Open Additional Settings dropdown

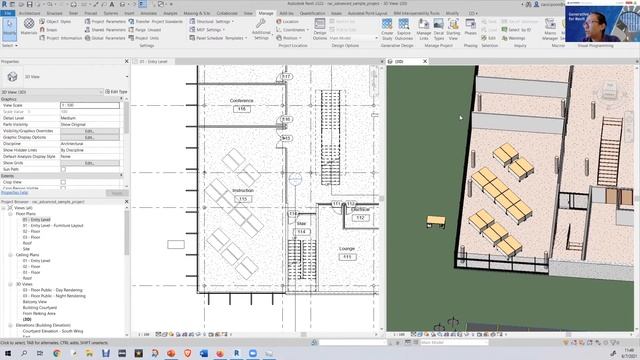click(261, 29)
